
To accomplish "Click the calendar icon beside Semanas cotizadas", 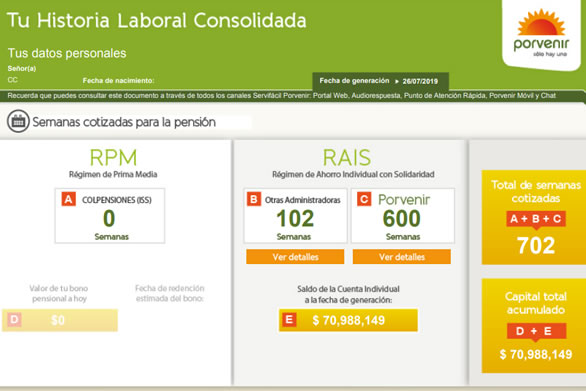I will [18, 121].
